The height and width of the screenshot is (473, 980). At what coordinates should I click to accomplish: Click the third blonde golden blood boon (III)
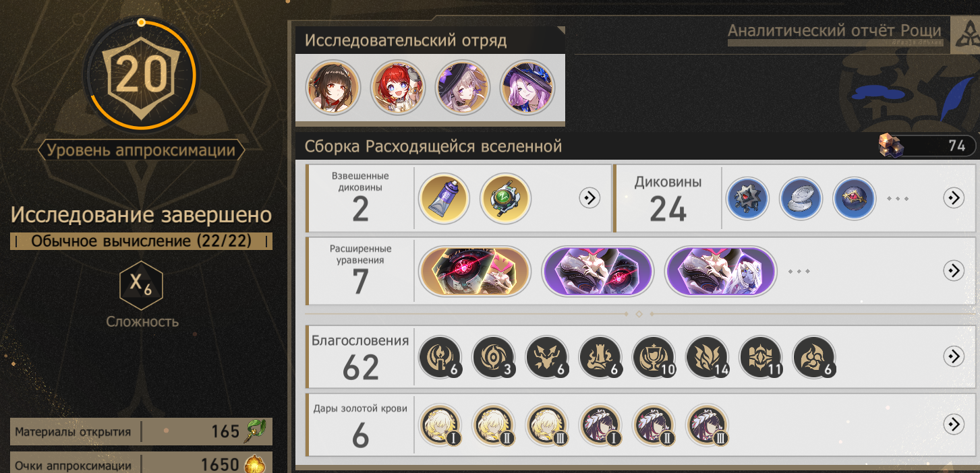point(548,425)
